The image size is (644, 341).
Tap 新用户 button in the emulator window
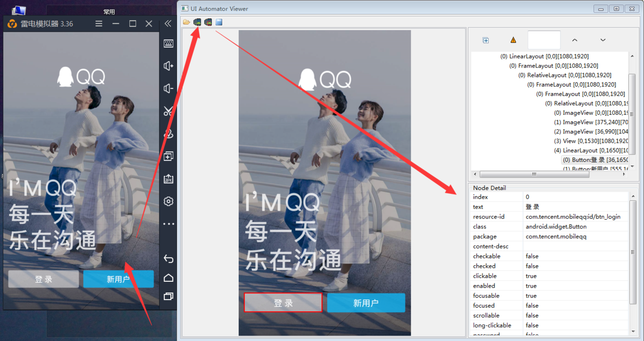118,279
